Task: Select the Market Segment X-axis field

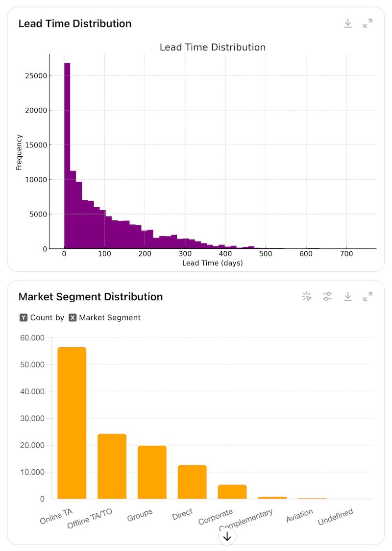Action: 110,318
